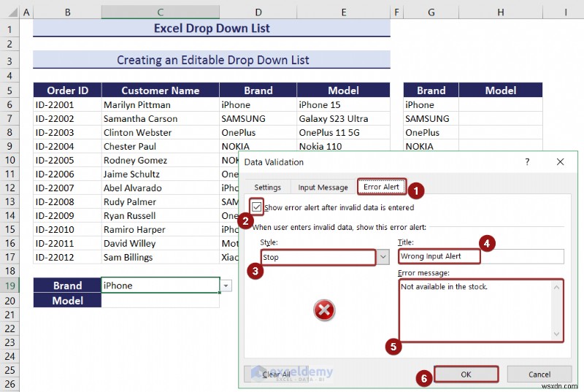Image resolution: width=584 pixels, height=392 pixels.
Task: Select the Order ID header cell
Action: tap(67, 91)
